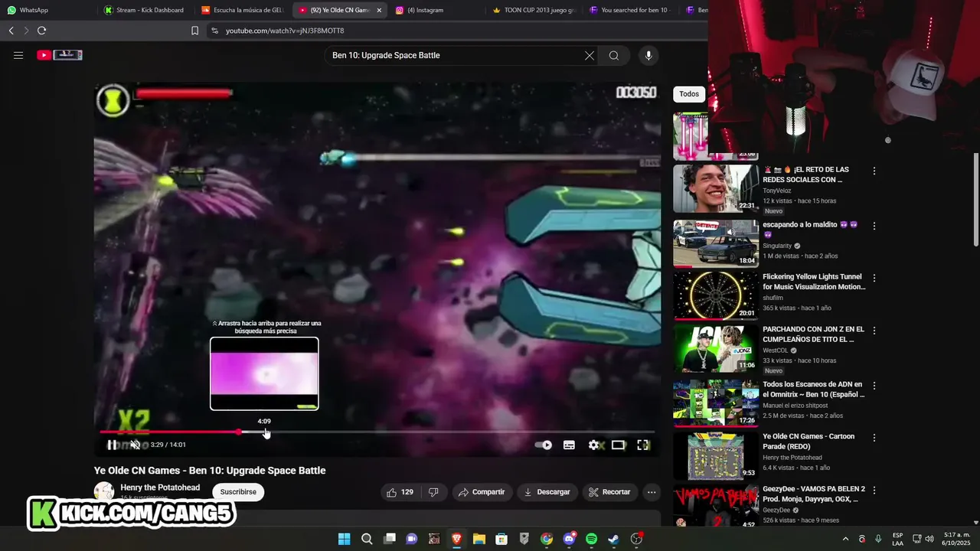Open options for GeezyDee VAMOS PA BELEN video

click(x=874, y=490)
